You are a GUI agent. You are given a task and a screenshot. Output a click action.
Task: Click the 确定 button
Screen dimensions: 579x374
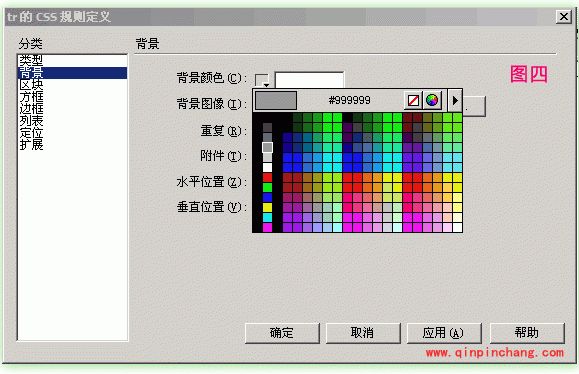[x=282, y=333]
